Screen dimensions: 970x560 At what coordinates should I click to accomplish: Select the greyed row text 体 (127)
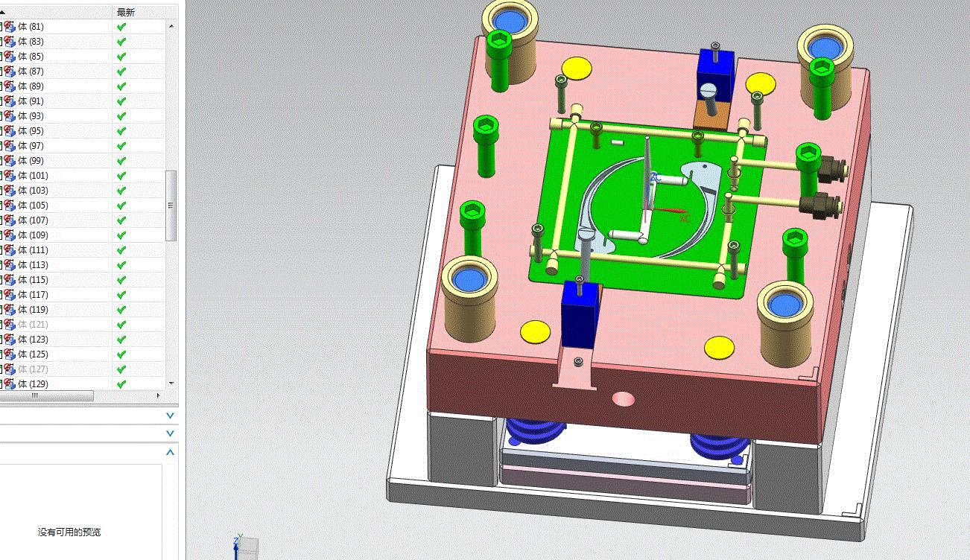pyautogui.click(x=33, y=369)
